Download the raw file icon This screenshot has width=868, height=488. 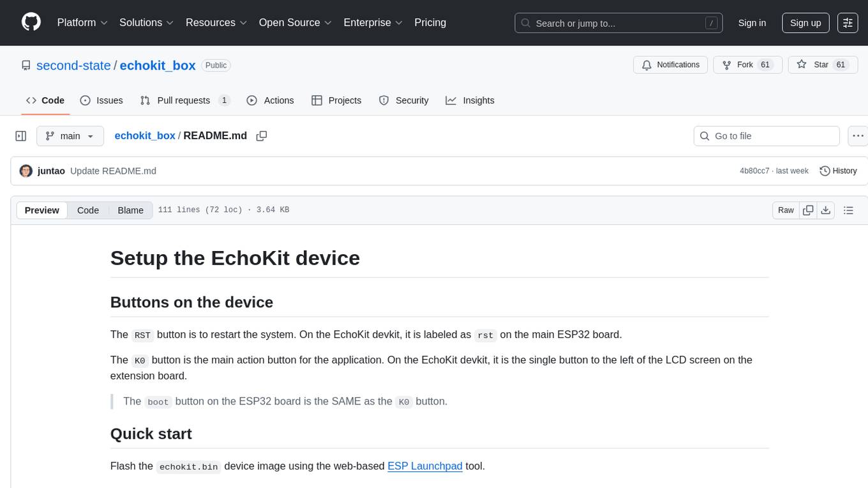[x=825, y=210]
